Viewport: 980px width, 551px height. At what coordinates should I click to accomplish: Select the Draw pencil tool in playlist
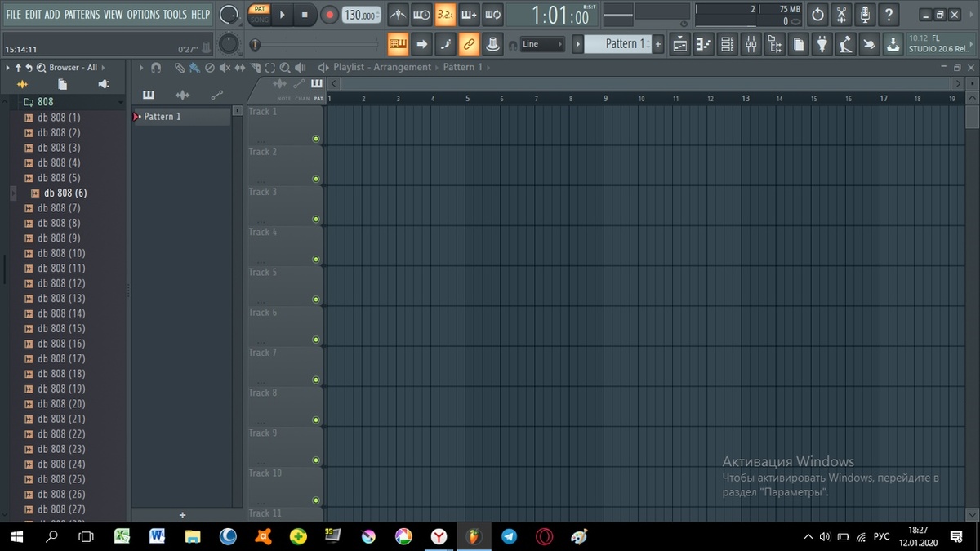click(180, 68)
